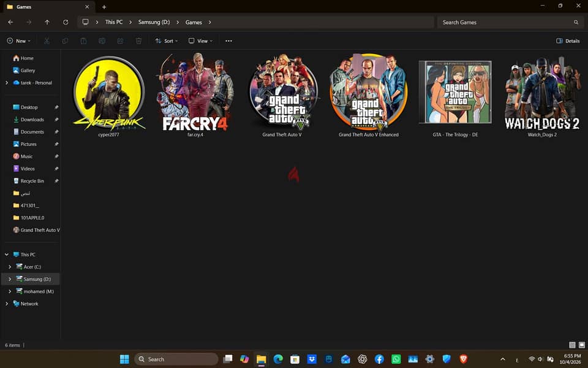Select the GTA - The Trilogy - DE folder
This screenshot has width=588, height=368.
(455, 96)
